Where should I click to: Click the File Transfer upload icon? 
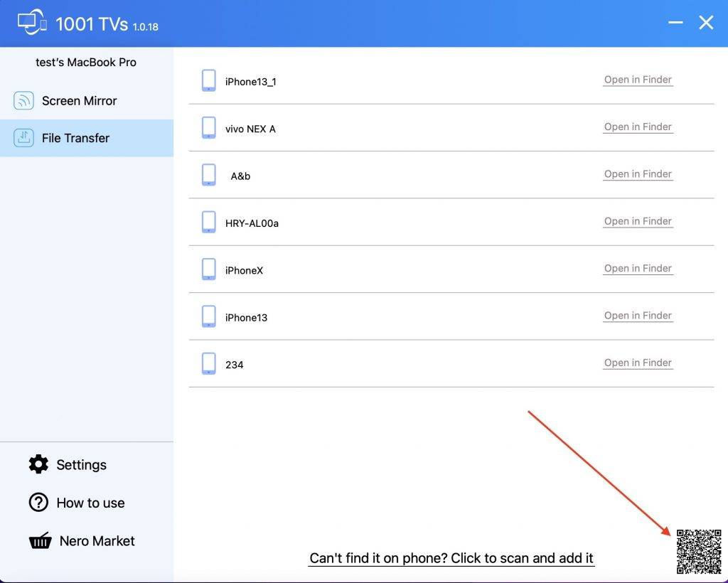tap(23, 138)
